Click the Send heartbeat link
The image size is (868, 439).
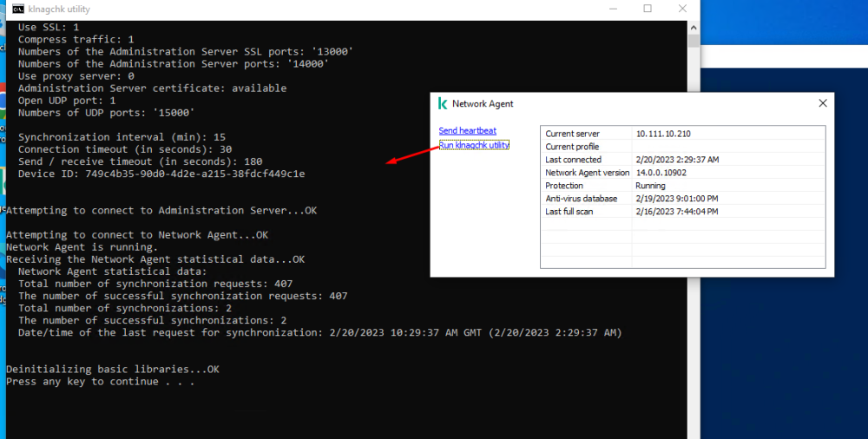(467, 131)
